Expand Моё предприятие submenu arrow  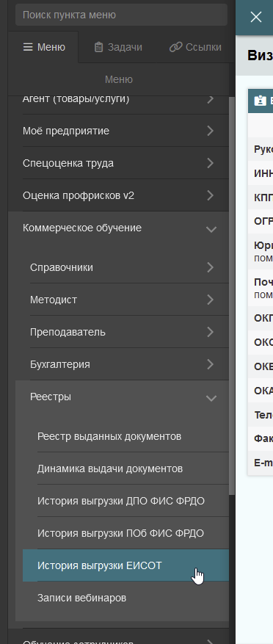click(x=211, y=131)
